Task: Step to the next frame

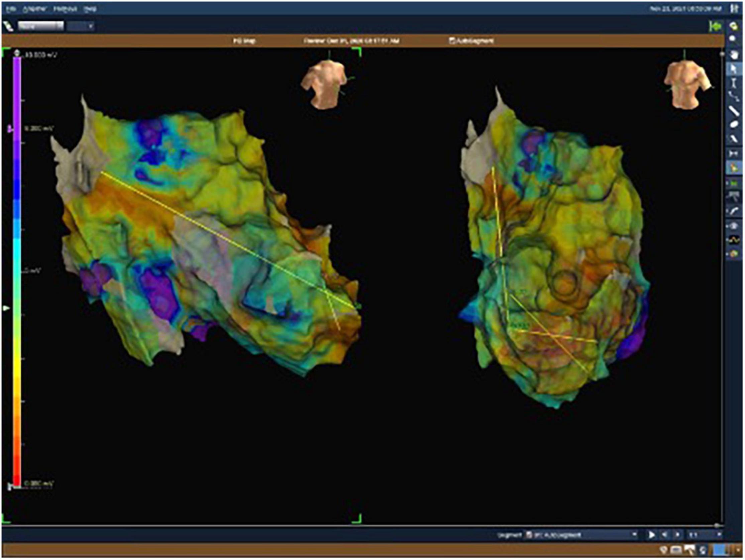Action: (x=678, y=534)
